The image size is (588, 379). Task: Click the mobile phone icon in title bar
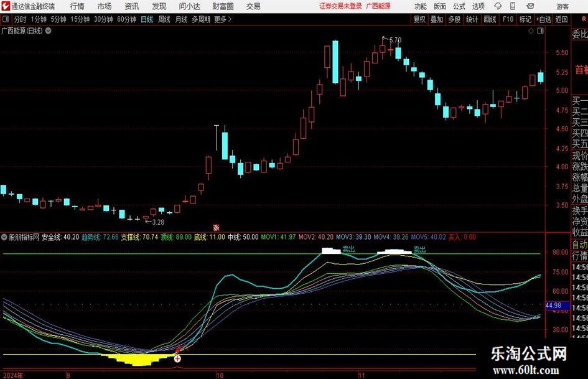513,6
